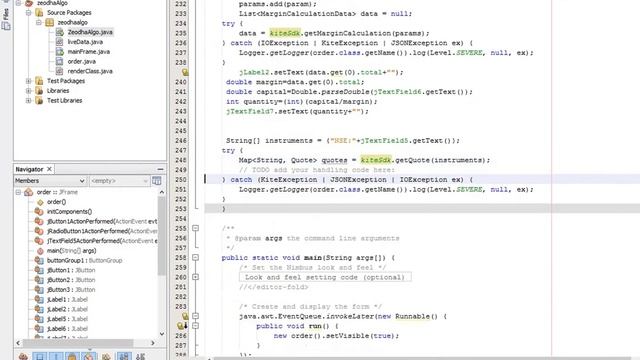Select jLabel5 : JLabel in the Navigator
The height and width of the screenshot is (360, 640).
[x=67, y=319]
